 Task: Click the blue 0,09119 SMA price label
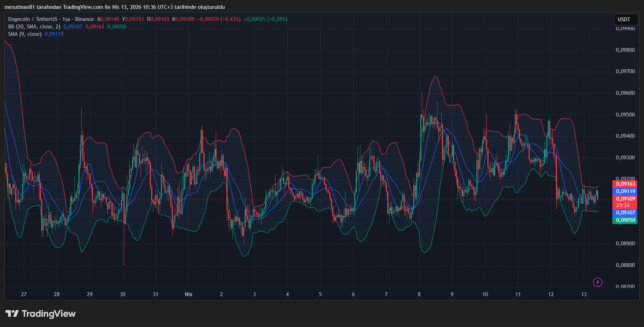coord(625,191)
